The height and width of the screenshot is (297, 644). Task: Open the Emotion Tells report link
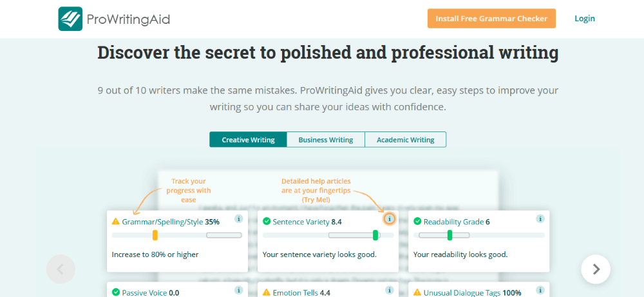pyautogui.click(x=295, y=293)
